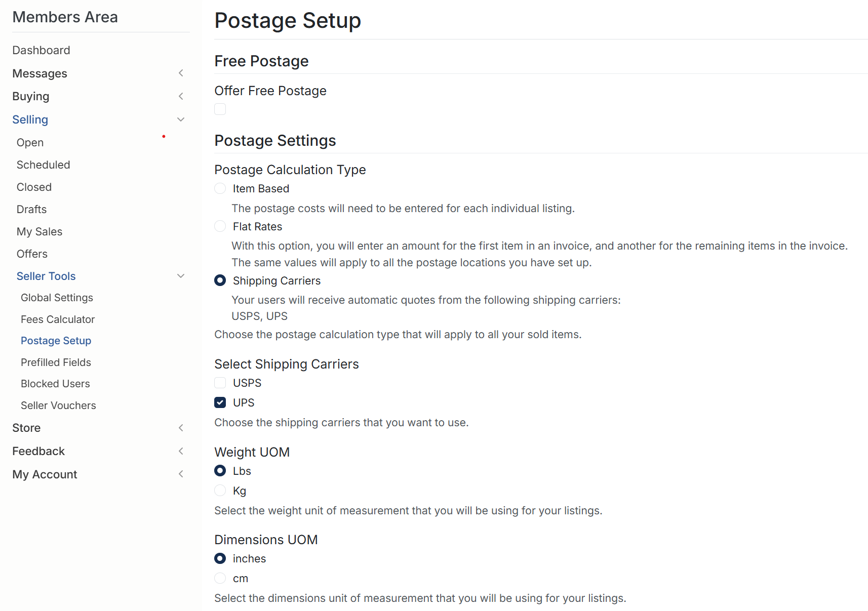This screenshot has height=611, width=868.
Task: Open the Dashboard page
Action: (41, 50)
